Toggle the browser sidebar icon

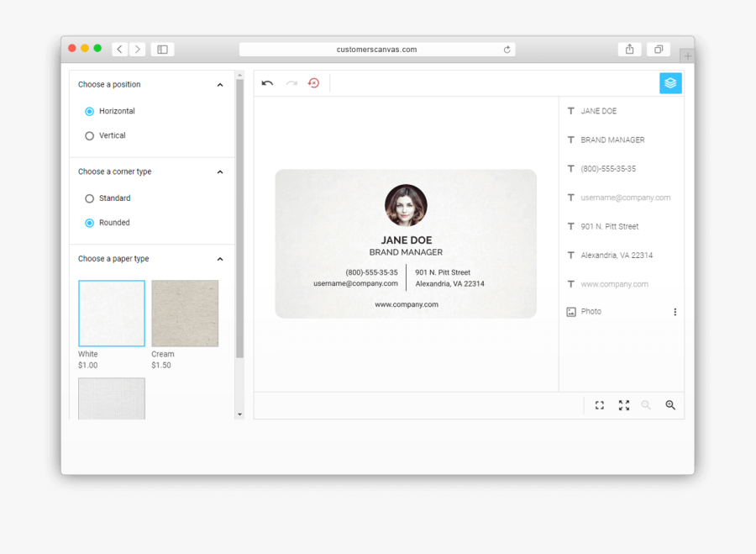162,50
